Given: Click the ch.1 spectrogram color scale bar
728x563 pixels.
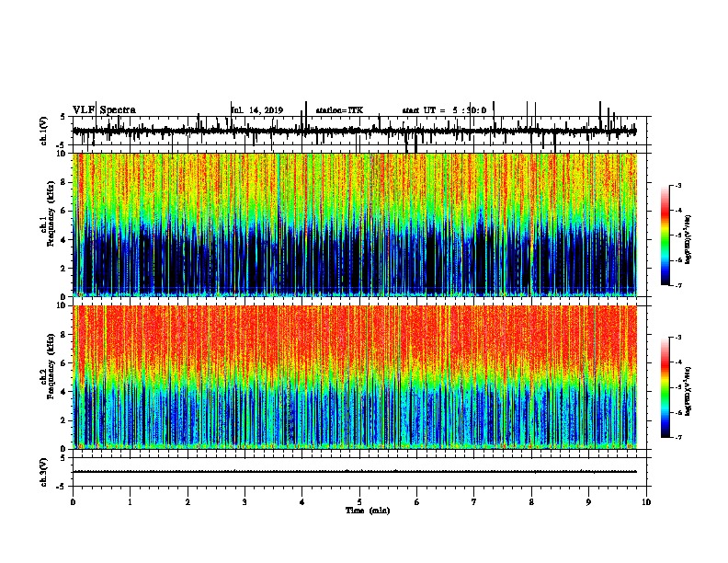Looking at the screenshot, I should [x=665, y=236].
